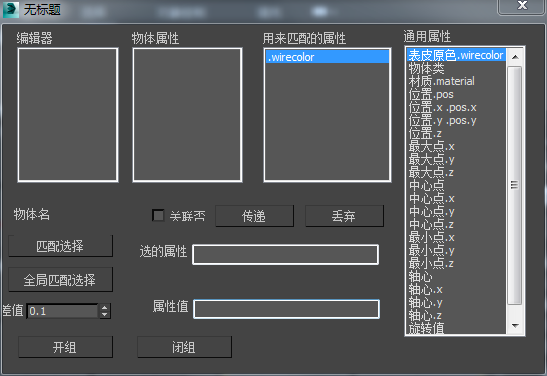Select 最大点.z list entry
Image resolution: width=547 pixels, height=376 pixels.
(x=456, y=172)
